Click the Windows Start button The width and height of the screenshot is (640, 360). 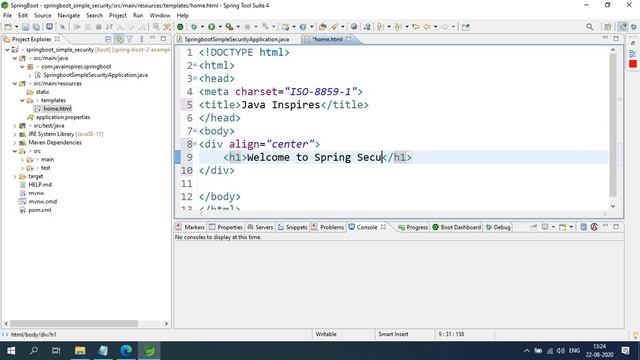[11, 351]
